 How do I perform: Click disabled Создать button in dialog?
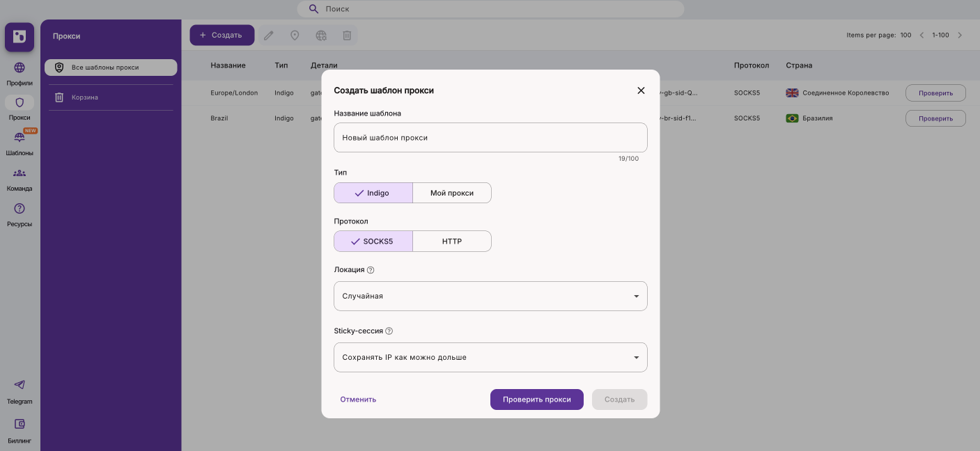[x=620, y=399]
